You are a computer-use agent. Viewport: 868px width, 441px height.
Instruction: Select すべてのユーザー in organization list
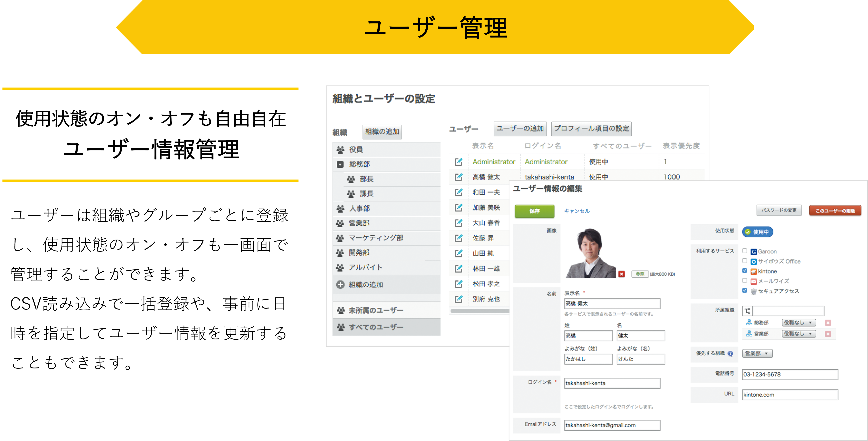point(376,327)
